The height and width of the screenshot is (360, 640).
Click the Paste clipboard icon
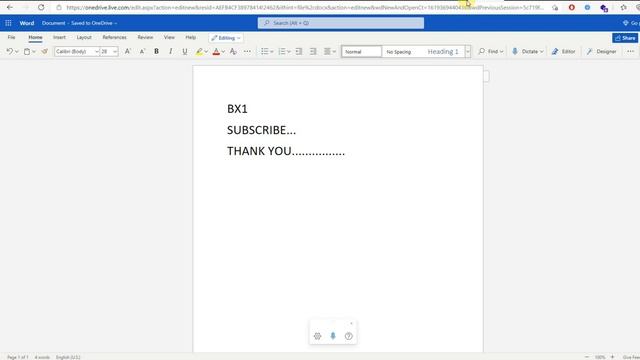(x=27, y=51)
